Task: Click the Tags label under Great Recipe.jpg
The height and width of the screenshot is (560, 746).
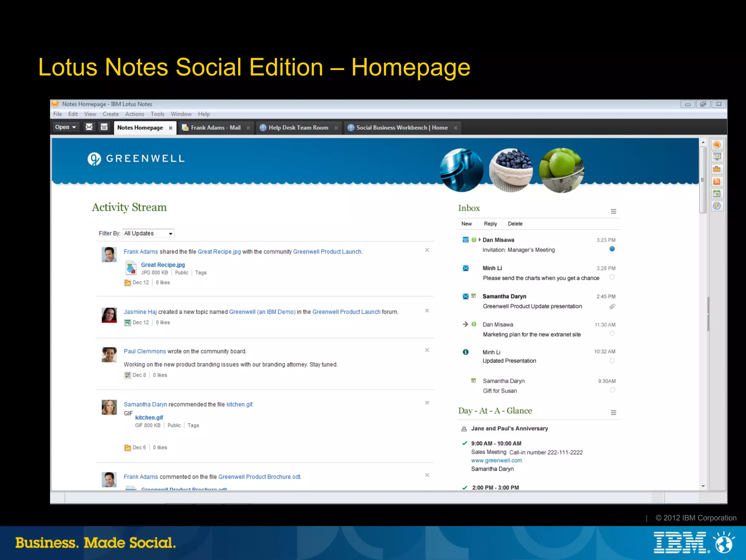Action: click(201, 273)
